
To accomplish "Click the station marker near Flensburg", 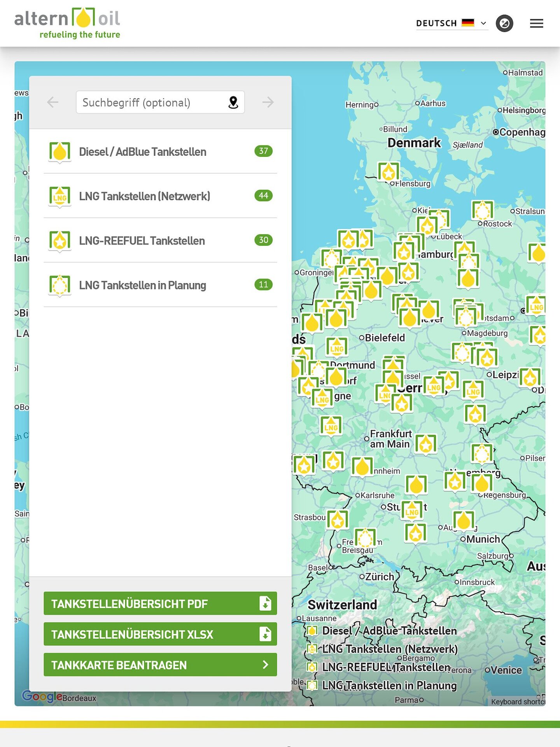I will click(388, 172).
